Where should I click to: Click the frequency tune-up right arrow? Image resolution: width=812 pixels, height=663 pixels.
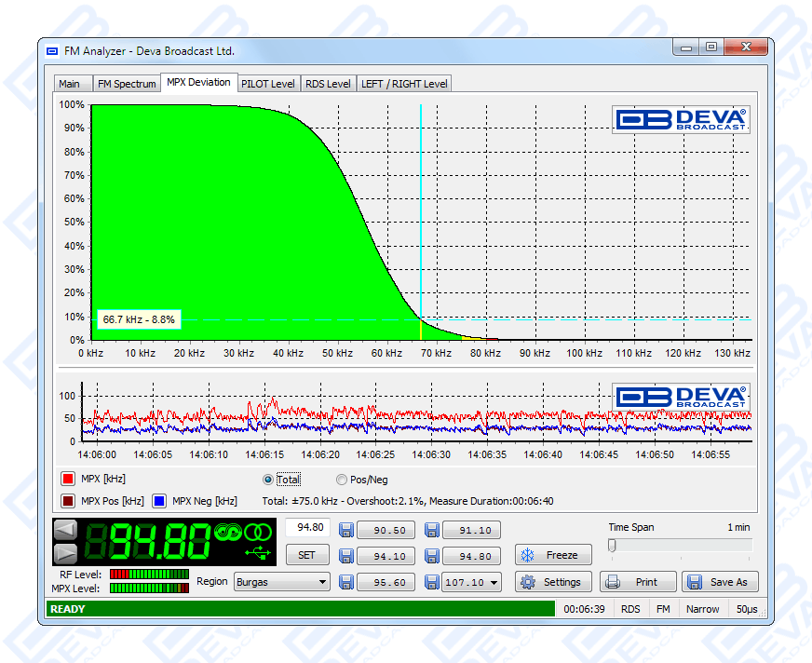(x=65, y=553)
